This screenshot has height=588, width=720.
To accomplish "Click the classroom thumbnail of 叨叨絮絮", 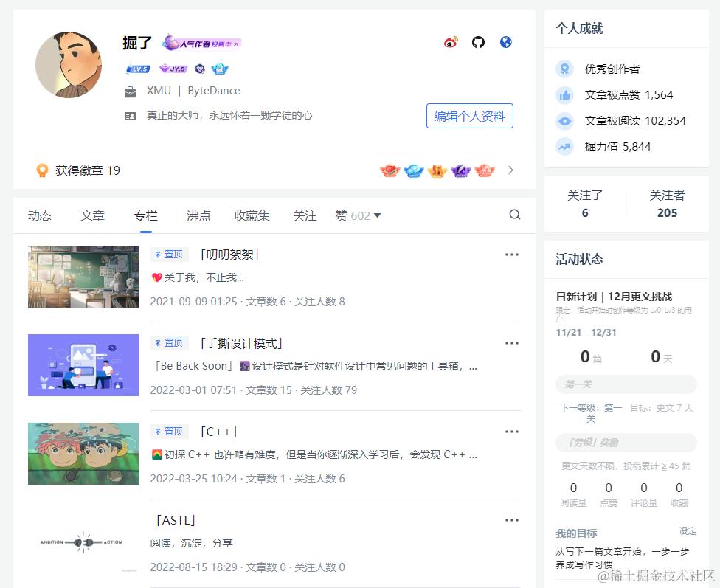I will (83, 277).
